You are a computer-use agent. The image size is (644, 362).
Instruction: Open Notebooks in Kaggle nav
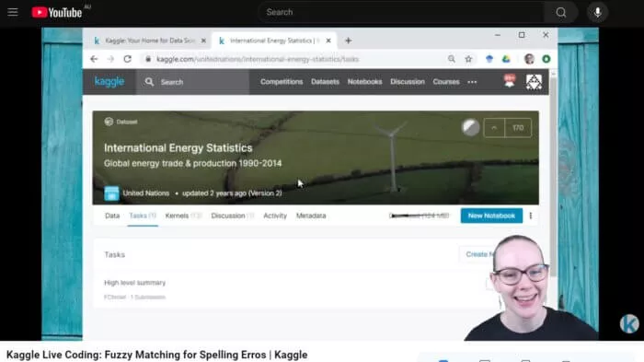(364, 81)
